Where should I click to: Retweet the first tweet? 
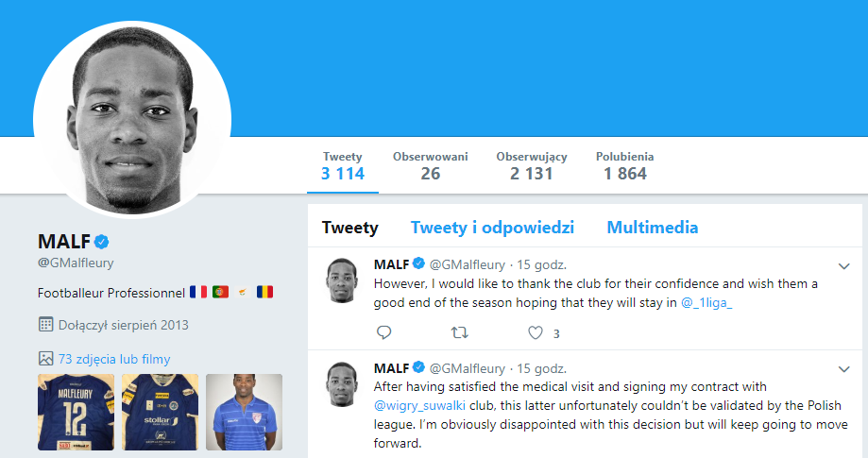(x=459, y=332)
